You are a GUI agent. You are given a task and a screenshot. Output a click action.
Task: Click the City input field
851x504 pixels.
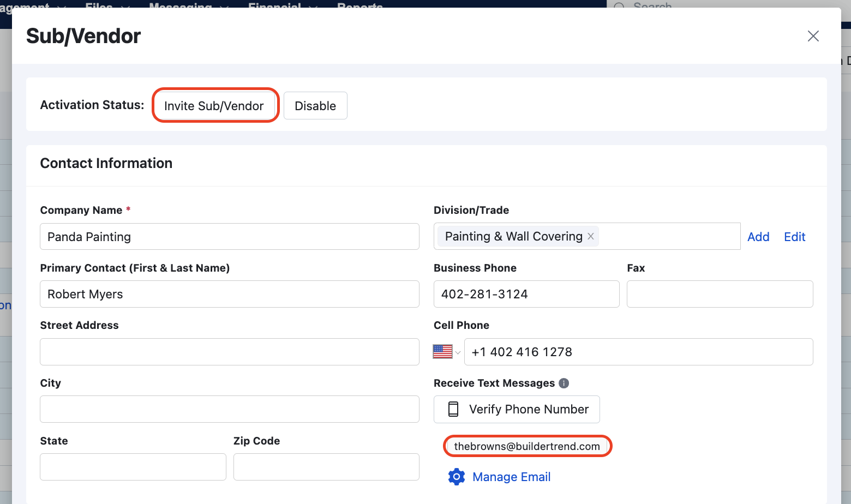coord(230,409)
